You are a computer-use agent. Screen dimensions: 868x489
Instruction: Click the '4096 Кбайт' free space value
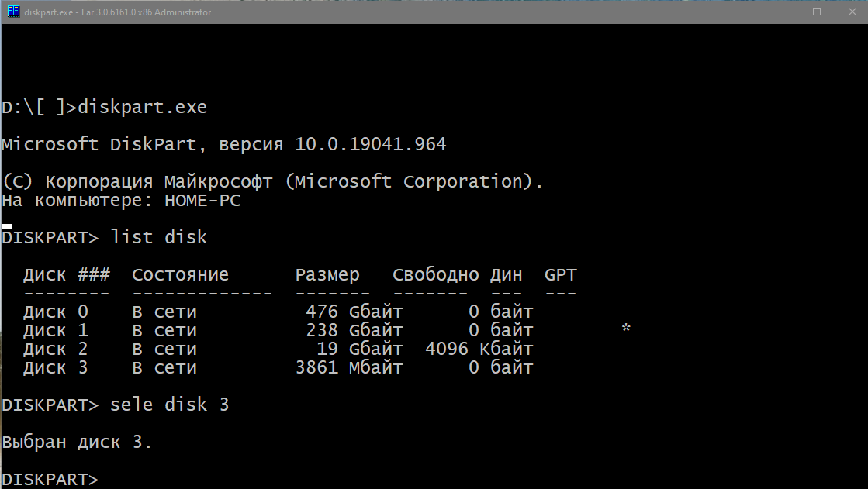pos(479,350)
